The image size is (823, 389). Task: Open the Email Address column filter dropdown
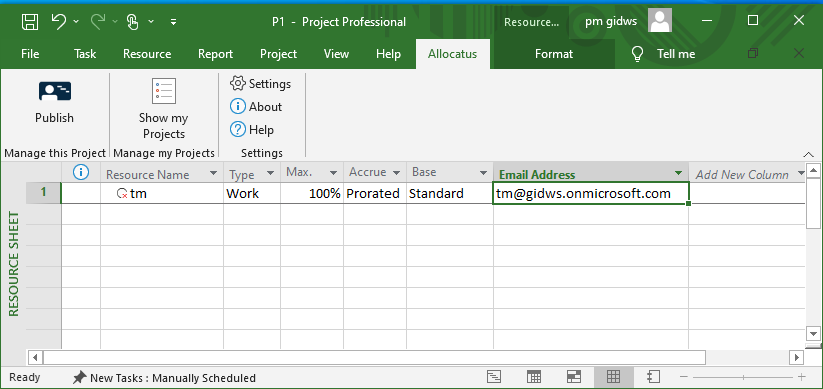point(679,173)
